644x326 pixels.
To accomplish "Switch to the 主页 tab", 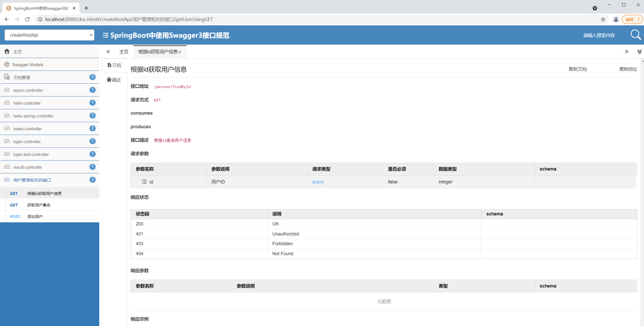I will pos(124,52).
